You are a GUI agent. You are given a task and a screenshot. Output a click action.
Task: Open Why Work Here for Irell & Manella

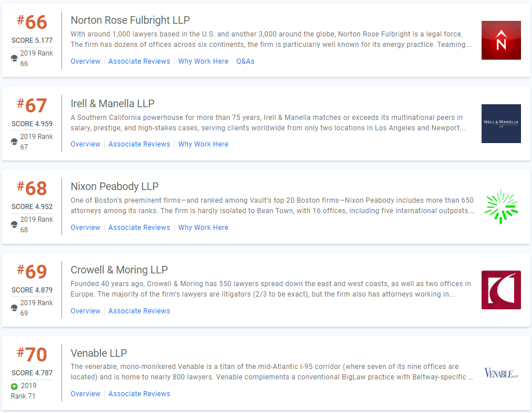tap(203, 144)
